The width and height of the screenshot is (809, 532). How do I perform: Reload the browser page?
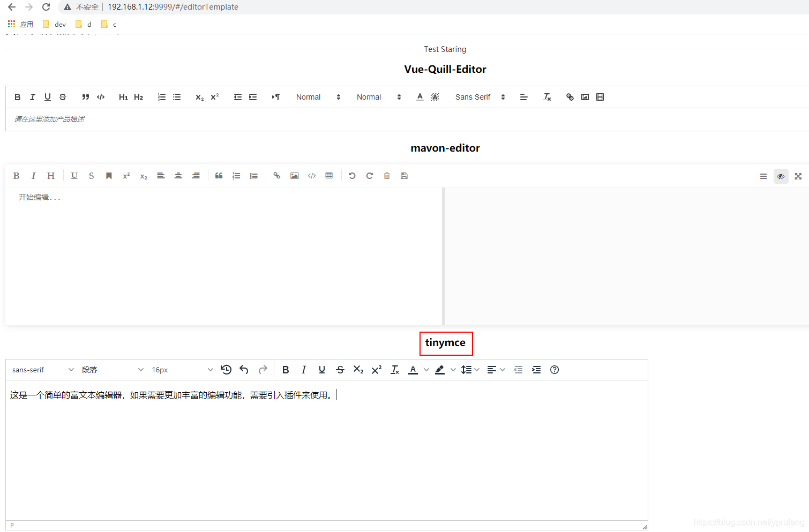[x=46, y=7]
